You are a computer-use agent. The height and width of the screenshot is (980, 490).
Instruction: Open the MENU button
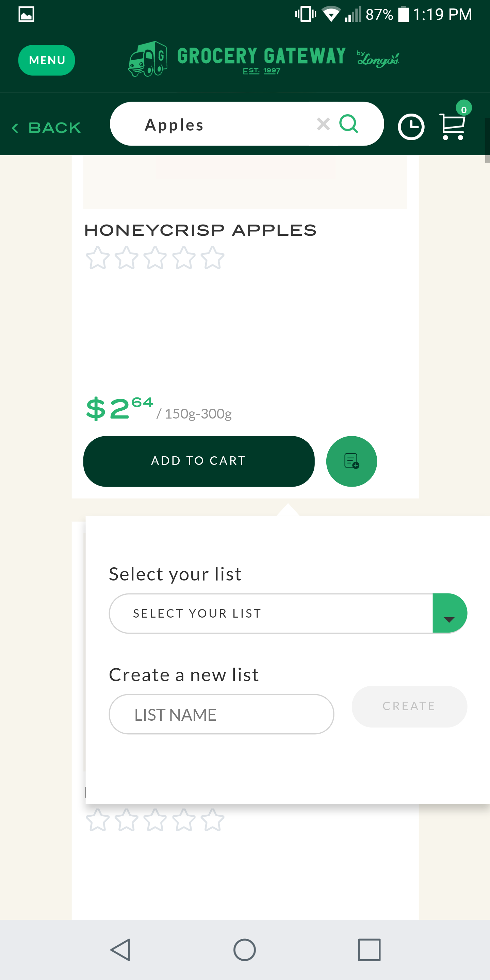[47, 60]
